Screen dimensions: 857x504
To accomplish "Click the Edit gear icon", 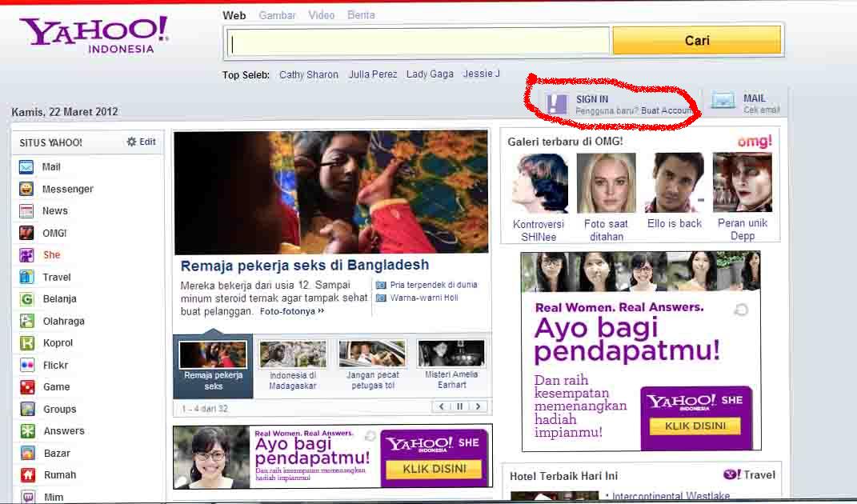I will point(131,142).
